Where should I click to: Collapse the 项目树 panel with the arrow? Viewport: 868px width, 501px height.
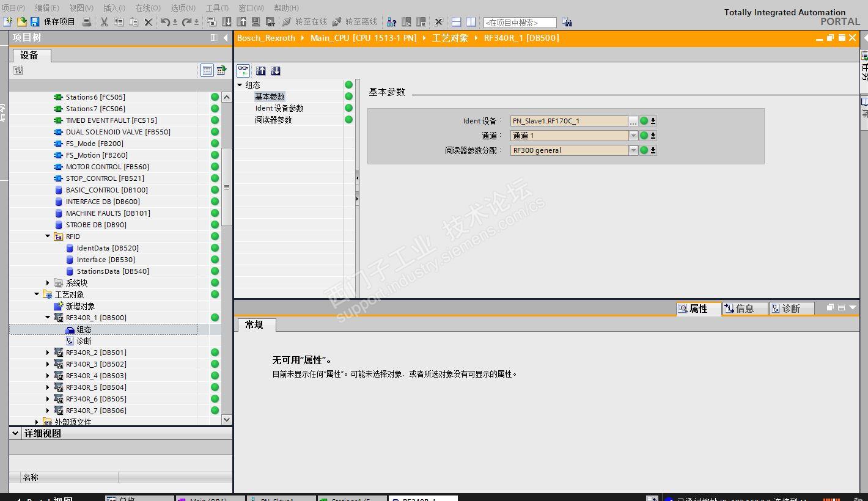226,38
